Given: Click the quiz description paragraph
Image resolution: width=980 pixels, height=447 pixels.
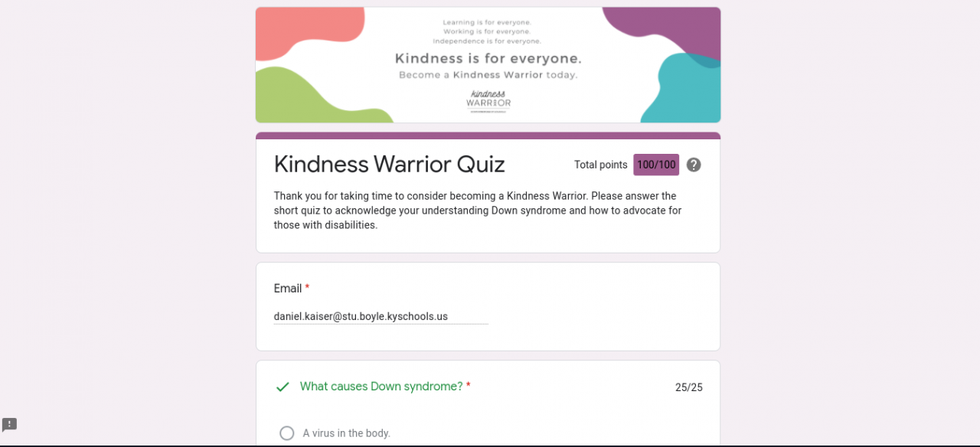Looking at the screenshot, I should click(x=478, y=210).
